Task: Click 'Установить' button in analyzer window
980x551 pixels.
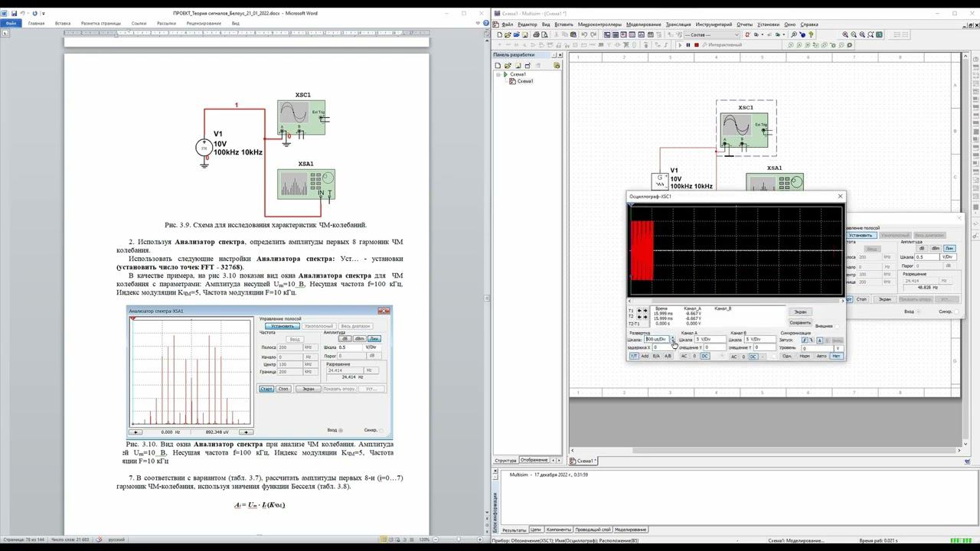Action: (860, 235)
